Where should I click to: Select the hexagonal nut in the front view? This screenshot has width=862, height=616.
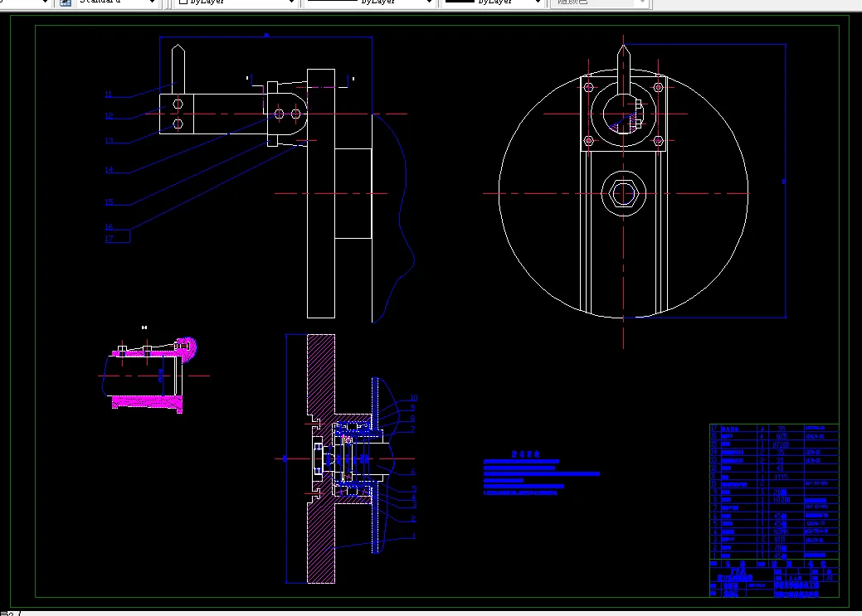(x=623, y=193)
